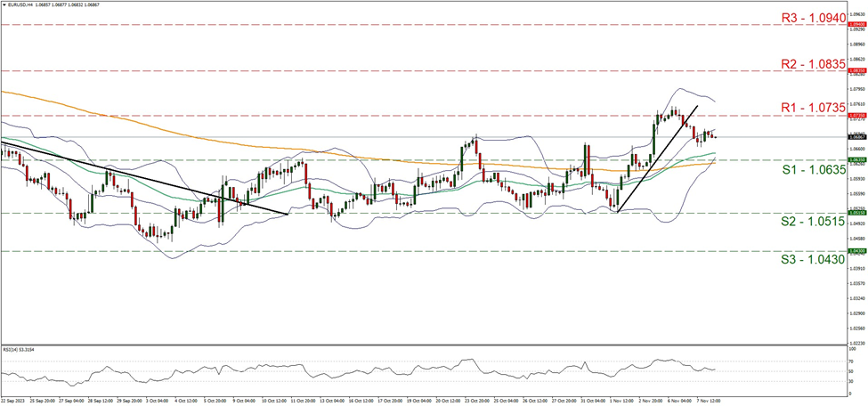Click the green 1.0515 price tag on axis
The width and height of the screenshot is (868, 406).
coord(857,213)
